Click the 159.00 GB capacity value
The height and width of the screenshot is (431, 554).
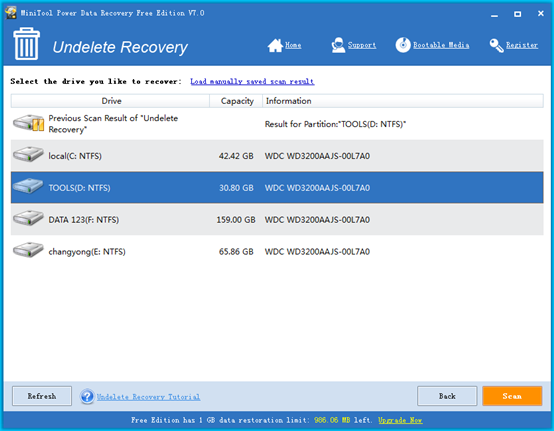point(236,220)
